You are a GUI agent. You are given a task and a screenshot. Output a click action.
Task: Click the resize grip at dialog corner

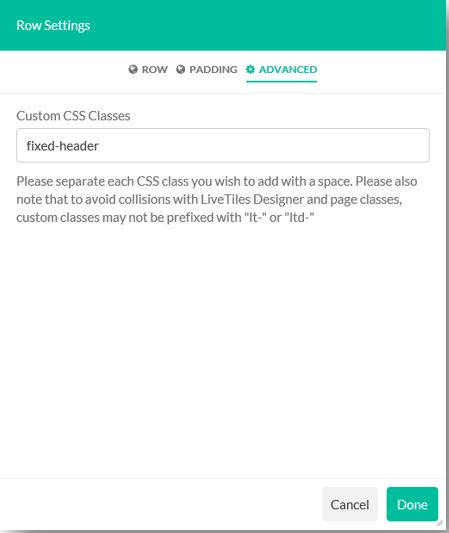439,522
